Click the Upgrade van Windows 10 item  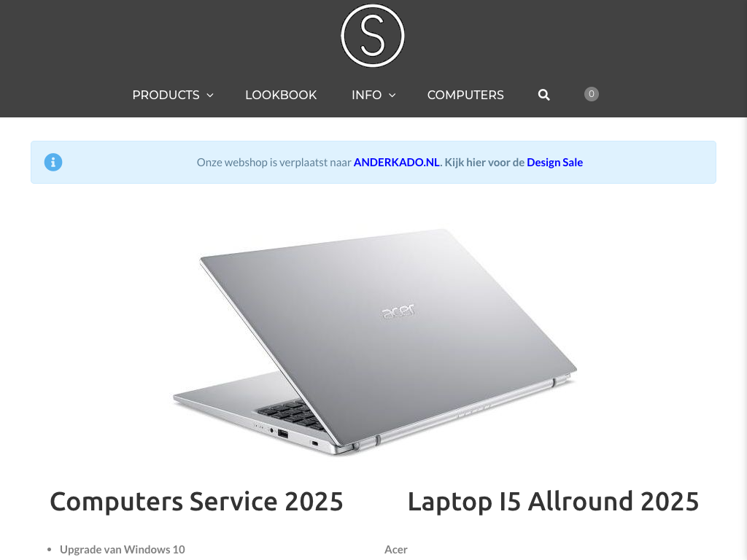coord(123,550)
